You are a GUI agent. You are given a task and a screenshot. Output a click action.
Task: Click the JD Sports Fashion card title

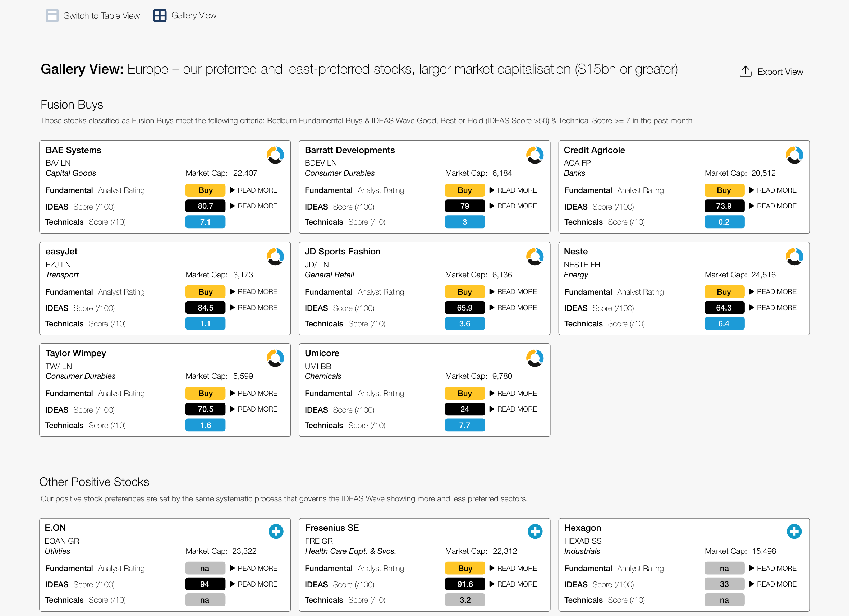(343, 252)
